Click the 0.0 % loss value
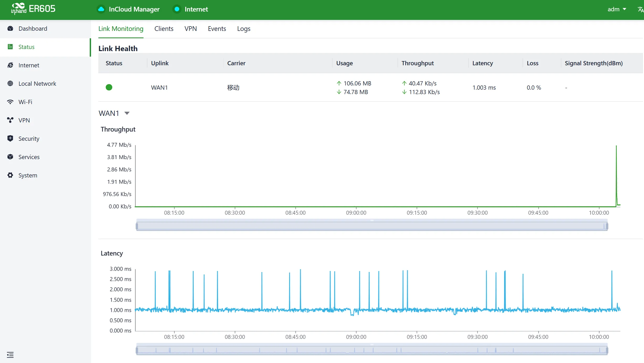 [x=534, y=88]
